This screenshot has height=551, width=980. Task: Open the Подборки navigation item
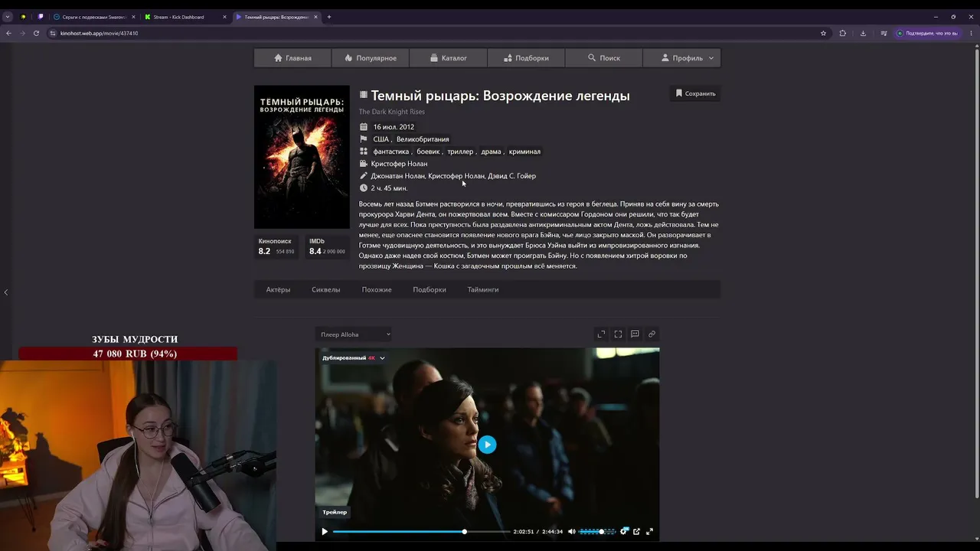point(526,58)
